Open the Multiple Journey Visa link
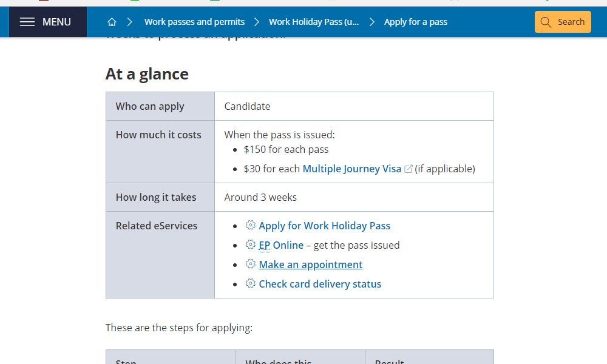Screen dimensions: 607x364 [x=352, y=169]
